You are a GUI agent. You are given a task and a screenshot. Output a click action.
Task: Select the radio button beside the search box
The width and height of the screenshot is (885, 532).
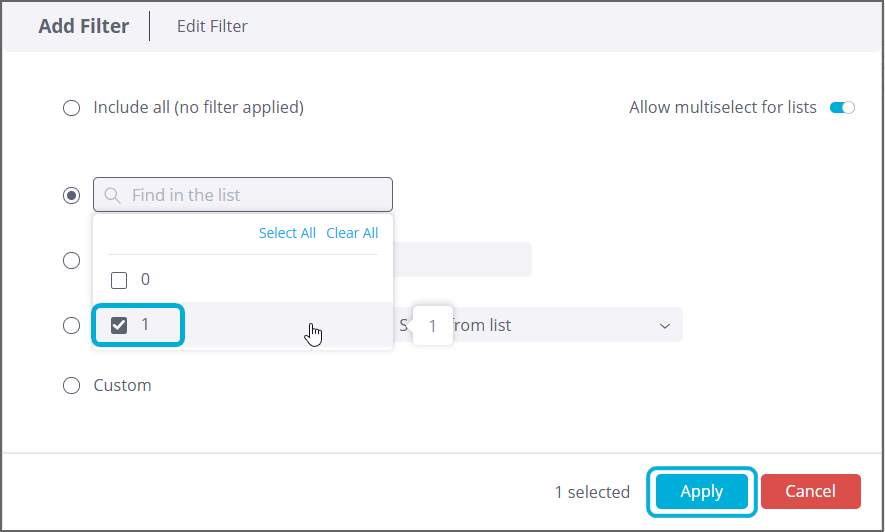(72, 195)
